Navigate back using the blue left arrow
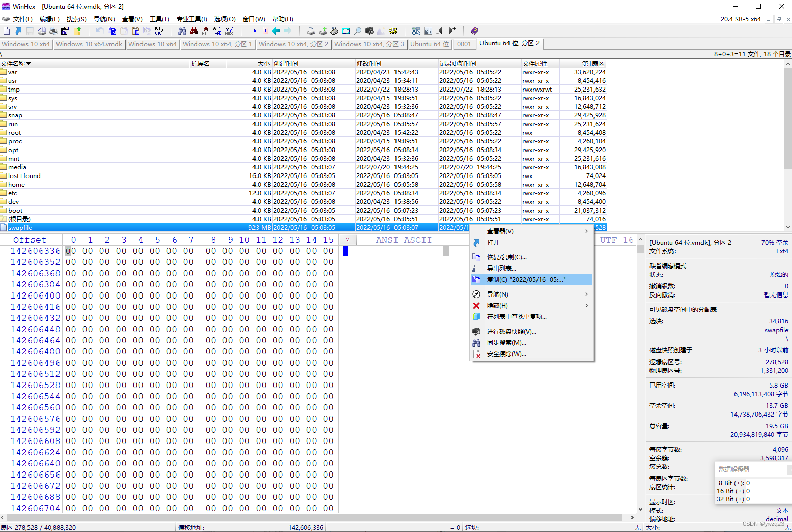This screenshot has width=792, height=532. click(x=275, y=31)
